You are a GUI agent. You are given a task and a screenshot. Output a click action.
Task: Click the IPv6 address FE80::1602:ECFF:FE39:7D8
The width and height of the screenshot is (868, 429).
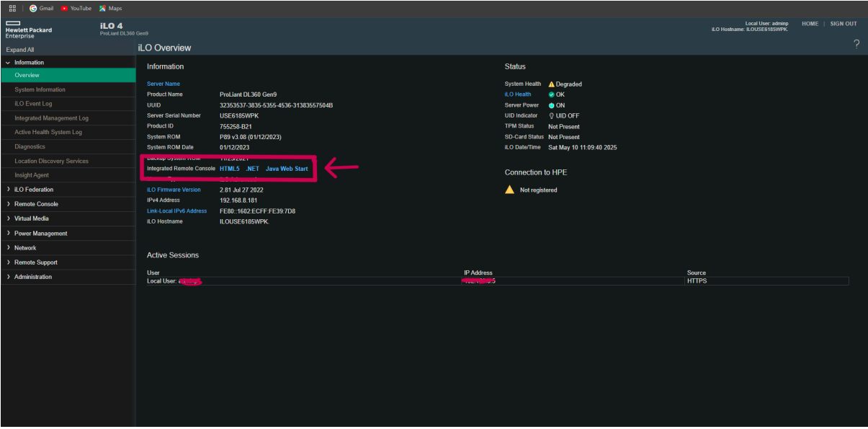coord(257,211)
